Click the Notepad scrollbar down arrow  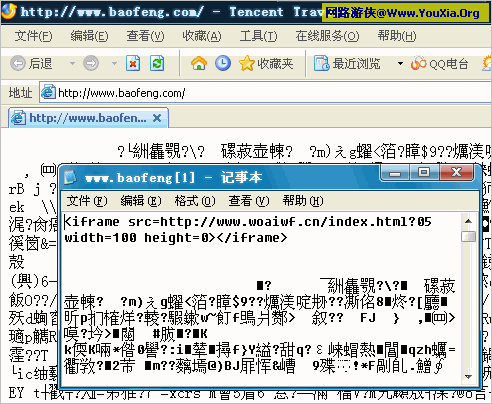[469, 377]
